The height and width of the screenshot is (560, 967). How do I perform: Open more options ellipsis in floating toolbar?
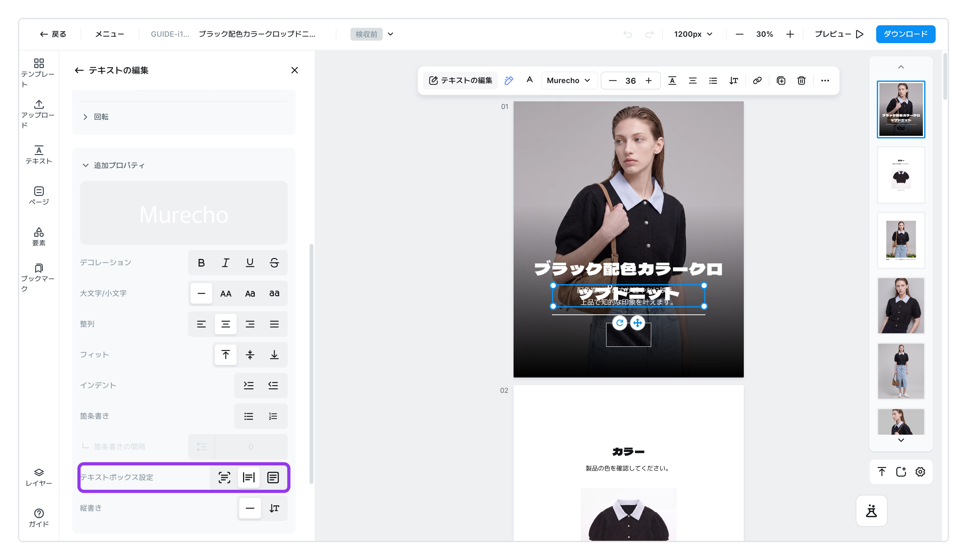coord(825,81)
